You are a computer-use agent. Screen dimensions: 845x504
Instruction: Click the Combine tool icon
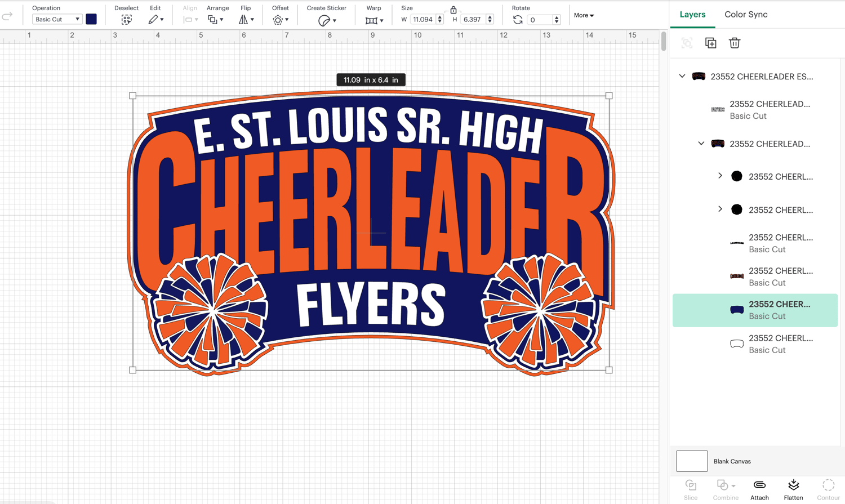click(722, 485)
